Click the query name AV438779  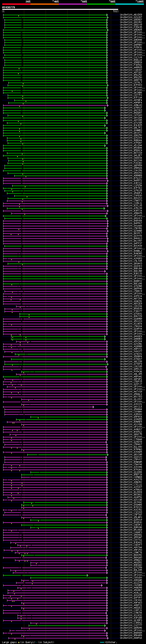pos(8,7)
